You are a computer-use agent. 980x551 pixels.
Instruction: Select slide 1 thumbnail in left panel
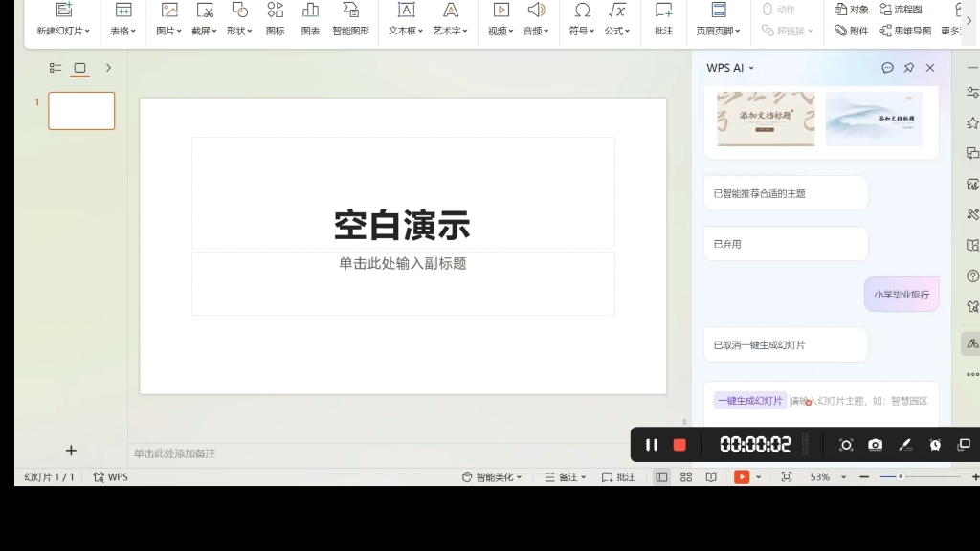pyautogui.click(x=81, y=110)
